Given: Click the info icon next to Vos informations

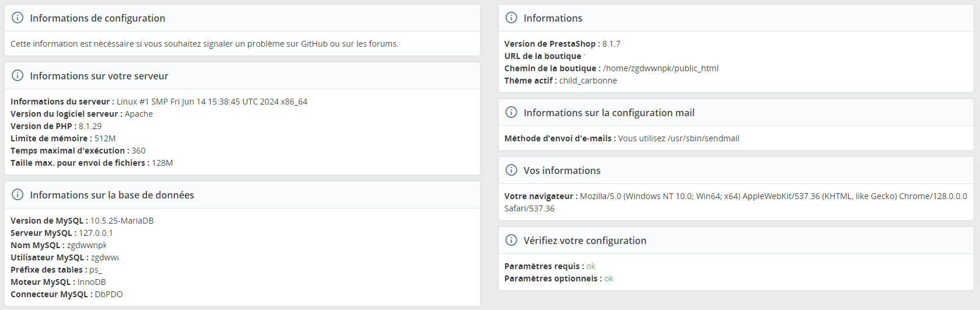Looking at the screenshot, I should (511, 170).
